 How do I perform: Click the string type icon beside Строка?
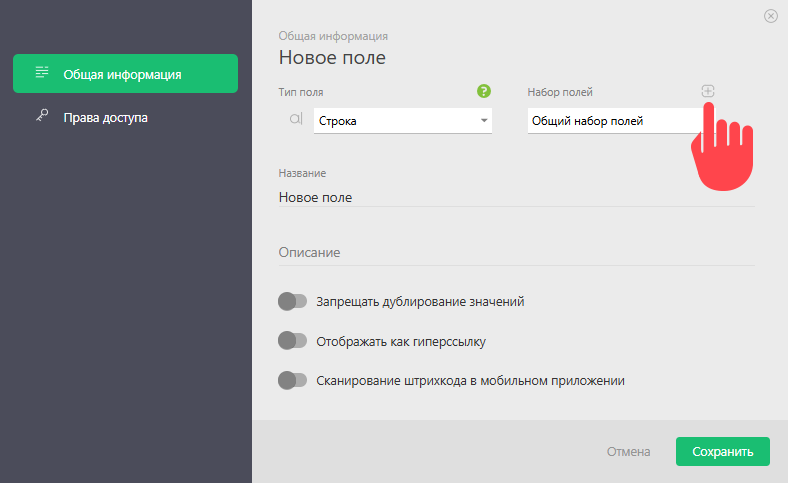pyautogui.click(x=296, y=119)
